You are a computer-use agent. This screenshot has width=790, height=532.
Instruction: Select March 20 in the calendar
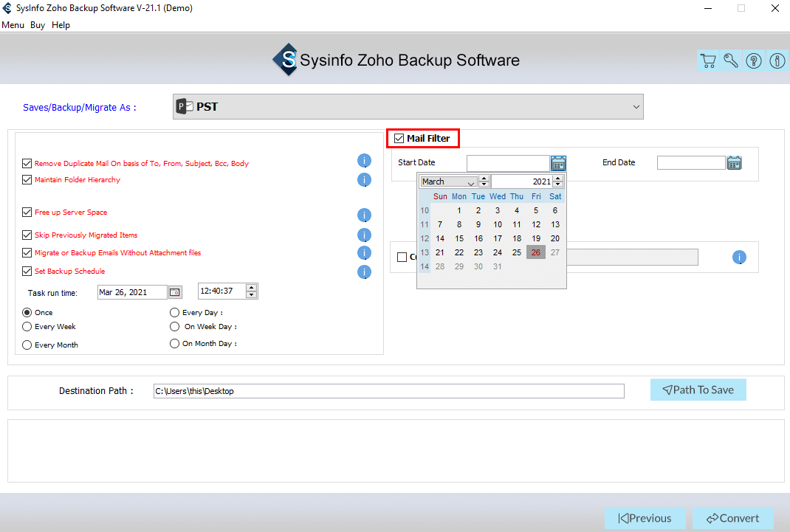click(555, 238)
